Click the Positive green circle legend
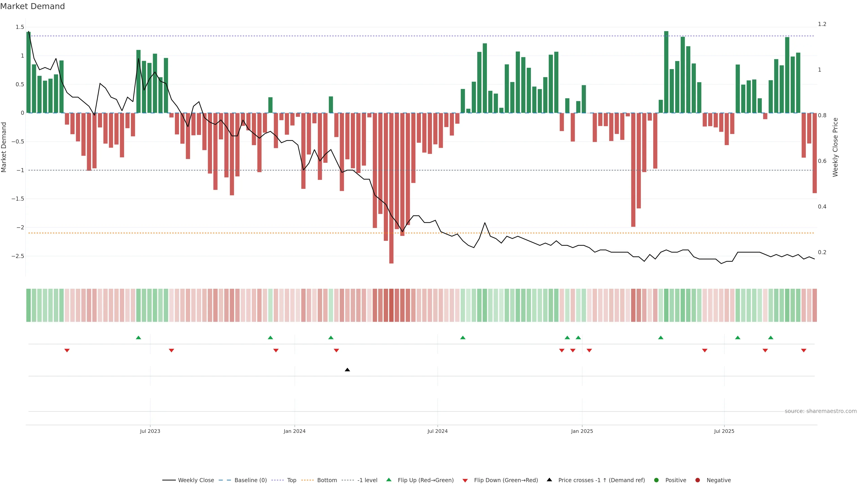 [656, 480]
